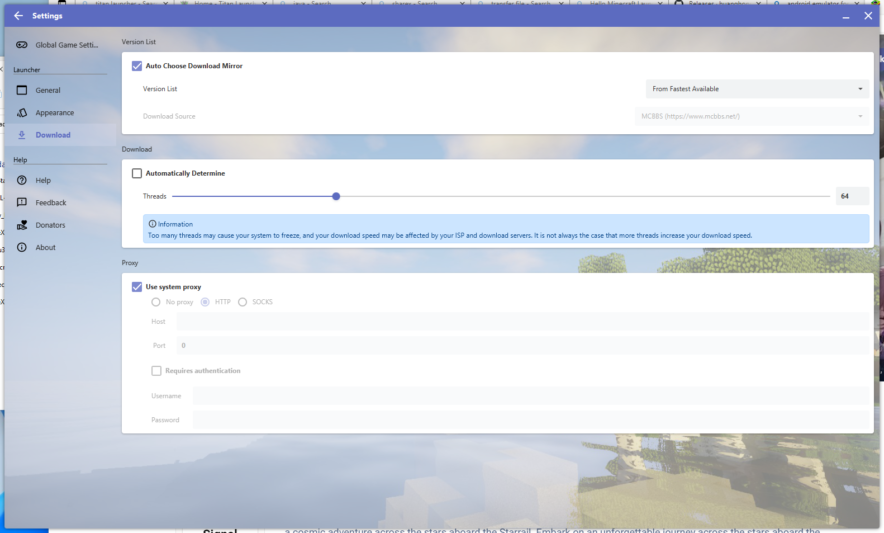884x533 pixels.
Task: Open the Appearance settings page
Action: (x=55, y=113)
